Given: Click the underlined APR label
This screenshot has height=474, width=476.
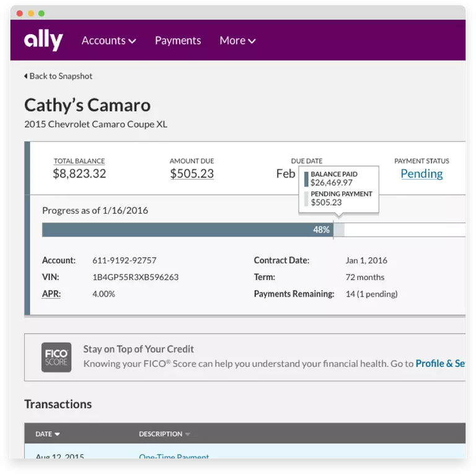Looking at the screenshot, I should coord(51,294).
